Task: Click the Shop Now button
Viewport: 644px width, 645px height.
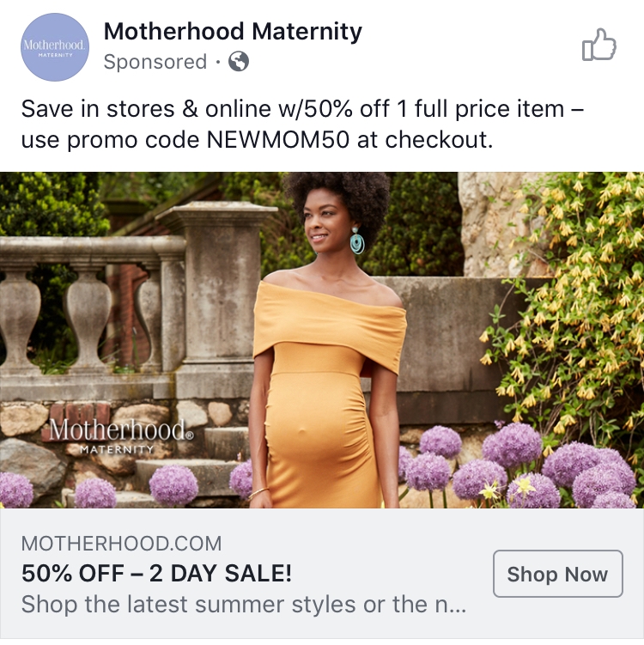Action: tap(557, 574)
